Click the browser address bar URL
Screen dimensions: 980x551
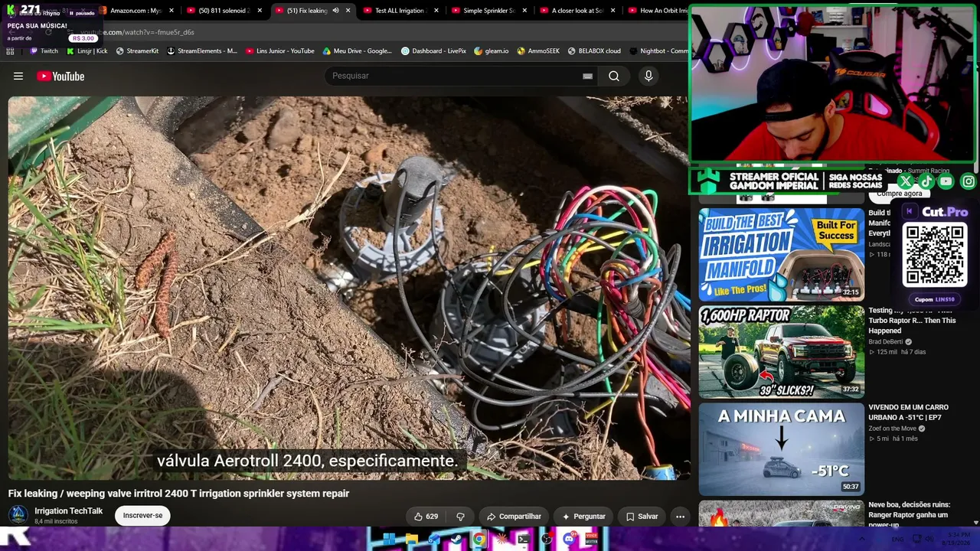(x=138, y=32)
